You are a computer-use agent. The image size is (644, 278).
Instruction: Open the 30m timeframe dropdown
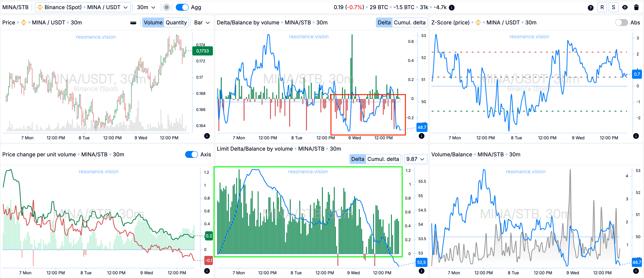tap(146, 7)
